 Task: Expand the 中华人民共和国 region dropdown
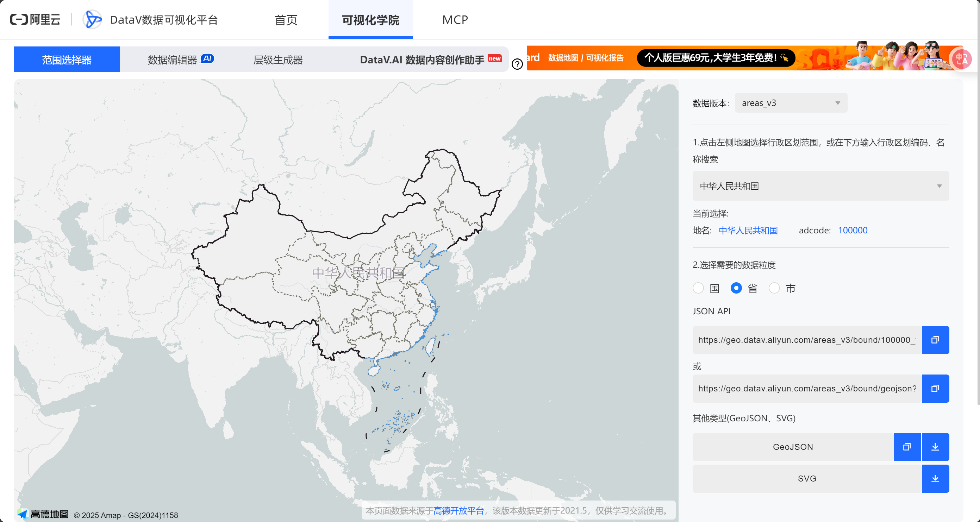pyautogui.click(x=820, y=186)
